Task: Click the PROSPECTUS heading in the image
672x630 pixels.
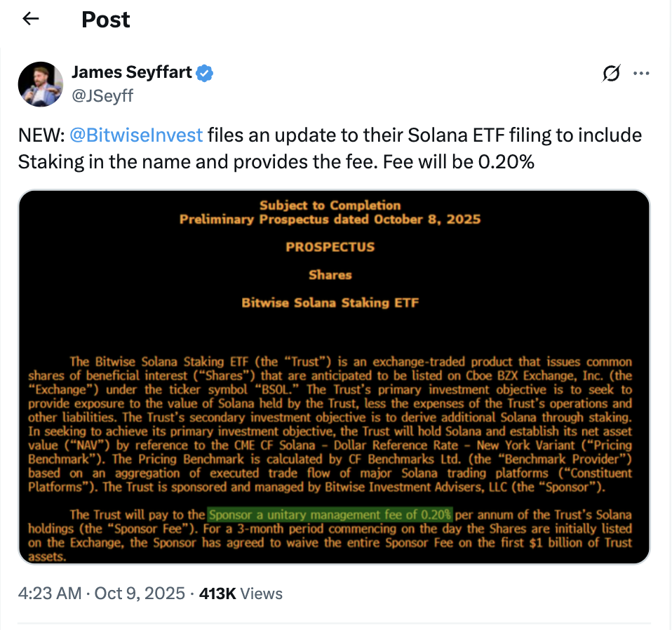Action: pyautogui.click(x=330, y=247)
